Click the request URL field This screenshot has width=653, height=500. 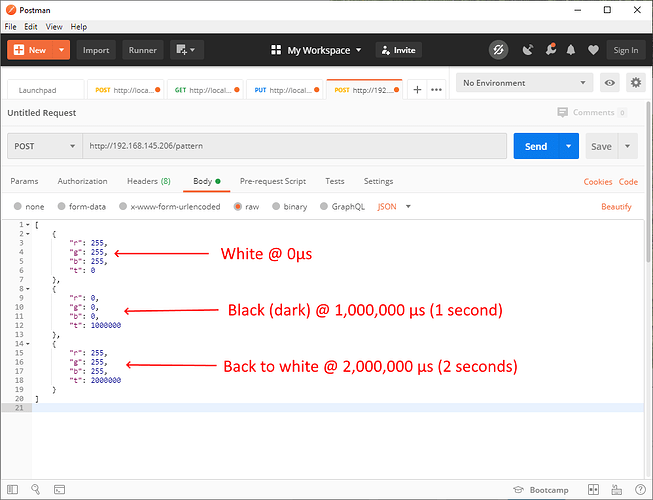pyautogui.click(x=294, y=146)
